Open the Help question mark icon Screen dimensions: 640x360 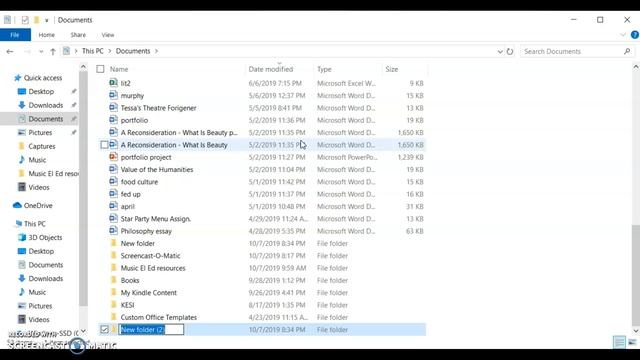click(635, 35)
